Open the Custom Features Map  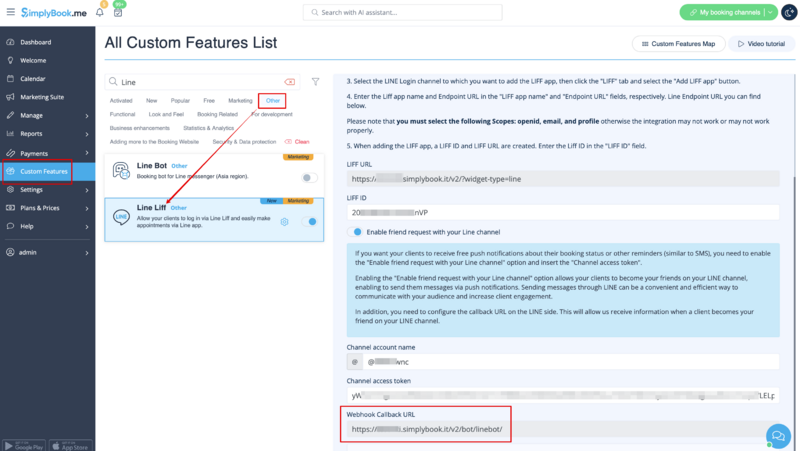click(679, 44)
